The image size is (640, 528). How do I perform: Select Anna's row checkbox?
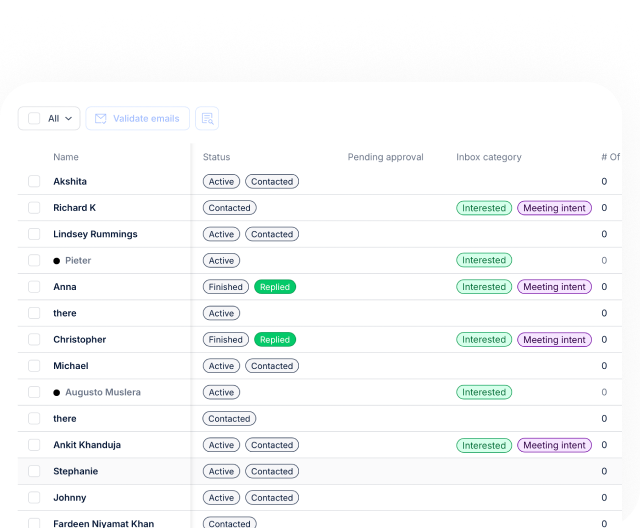coord(34,287)
